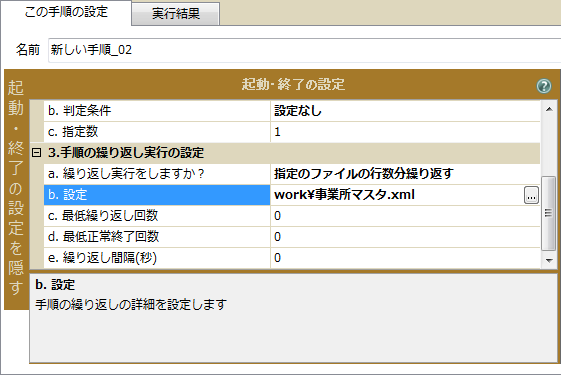Click the scrollbar down arrow

[x=549, y=260]
